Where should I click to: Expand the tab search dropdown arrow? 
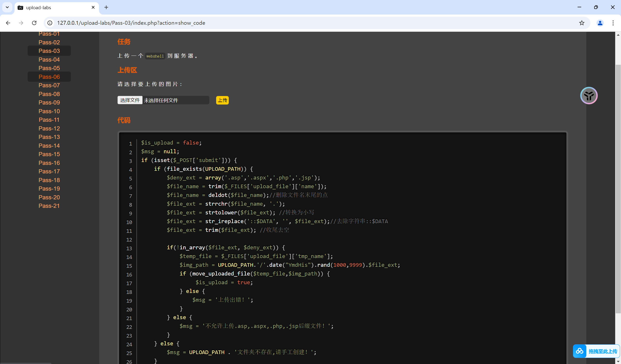[x=7, y=7]
